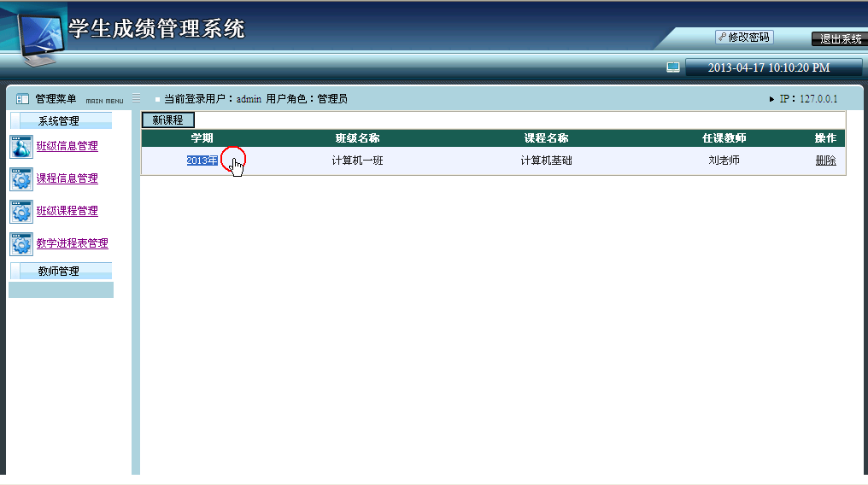Click the small monitor icon beside the clock

672,67
